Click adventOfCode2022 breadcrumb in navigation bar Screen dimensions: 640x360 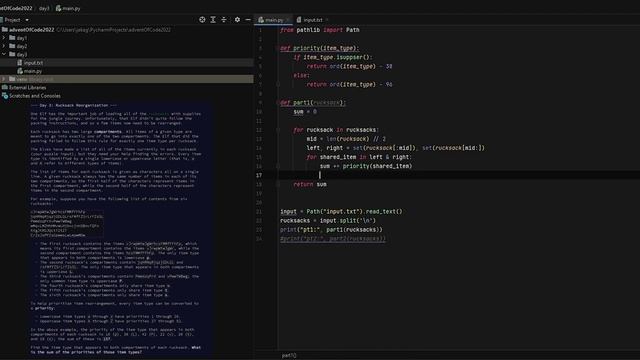coord(16,8)
